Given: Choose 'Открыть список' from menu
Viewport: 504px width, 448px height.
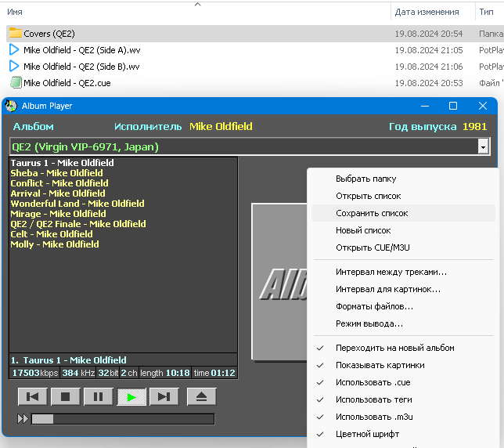Looking at the screenshot, I should [403, 196].
